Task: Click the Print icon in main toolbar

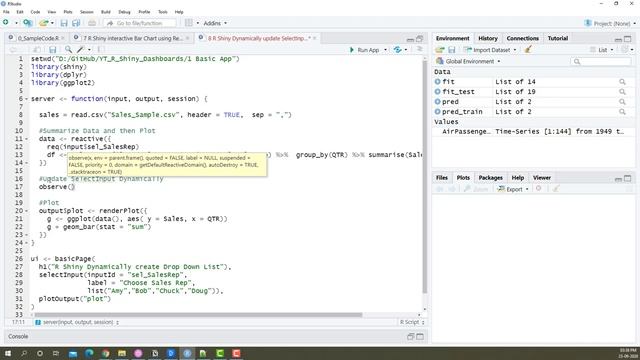Action: coord(92,23)
